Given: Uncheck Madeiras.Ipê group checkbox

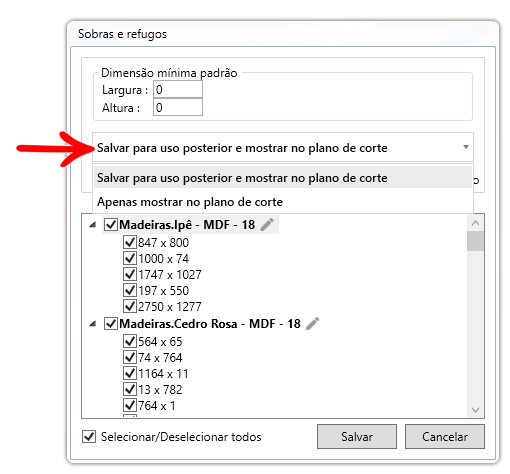Looking at the screenshot, I should pos(111,225).
